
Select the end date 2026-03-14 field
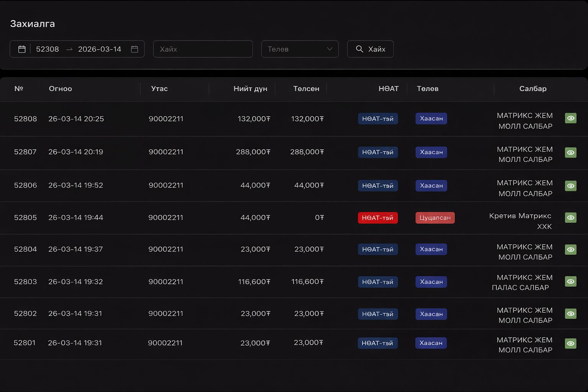[x=100, y=49]
